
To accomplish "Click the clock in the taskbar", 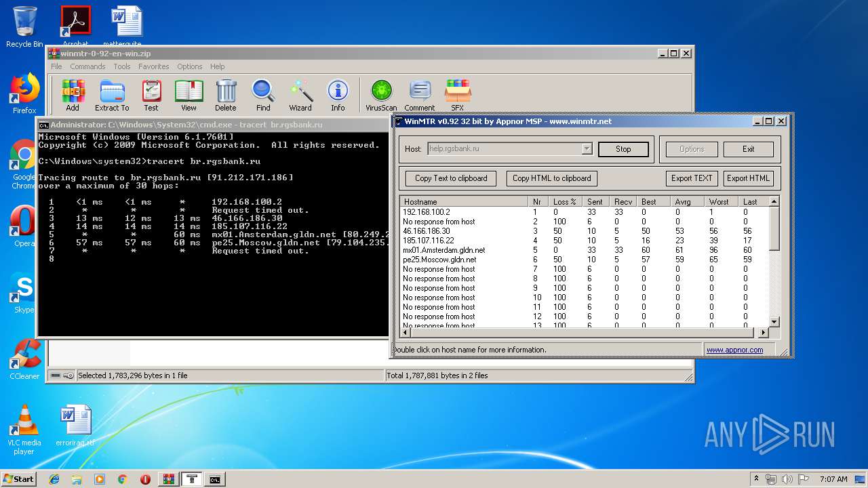I will (x=833, y=479).
